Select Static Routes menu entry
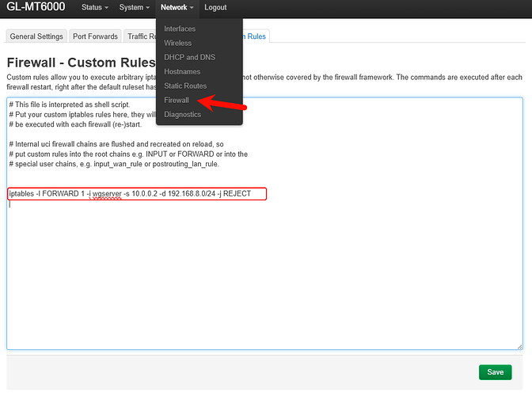 185,86
